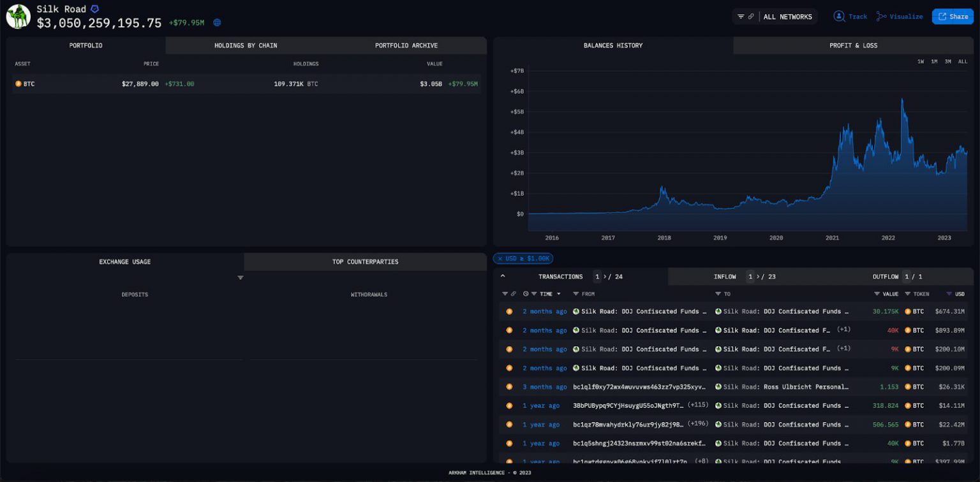
Task: Click the Silk Road camel logo avatar
Action: 19,17
